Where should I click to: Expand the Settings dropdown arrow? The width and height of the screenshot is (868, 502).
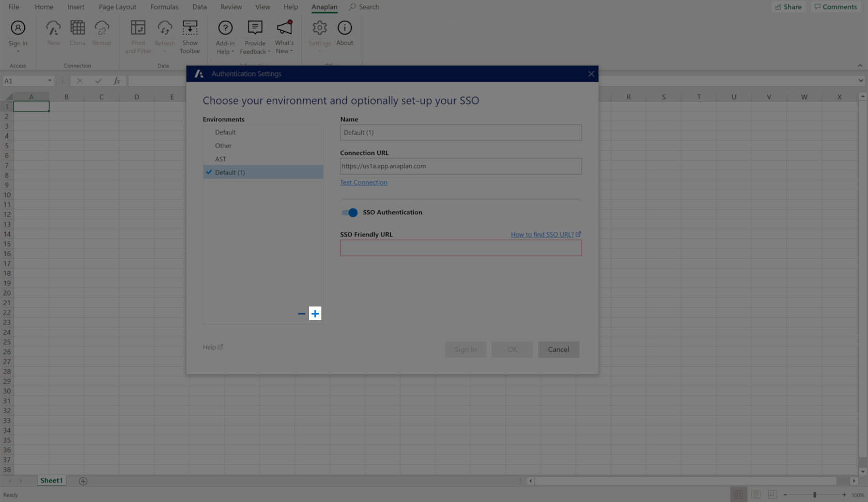[x=319, y=51]
